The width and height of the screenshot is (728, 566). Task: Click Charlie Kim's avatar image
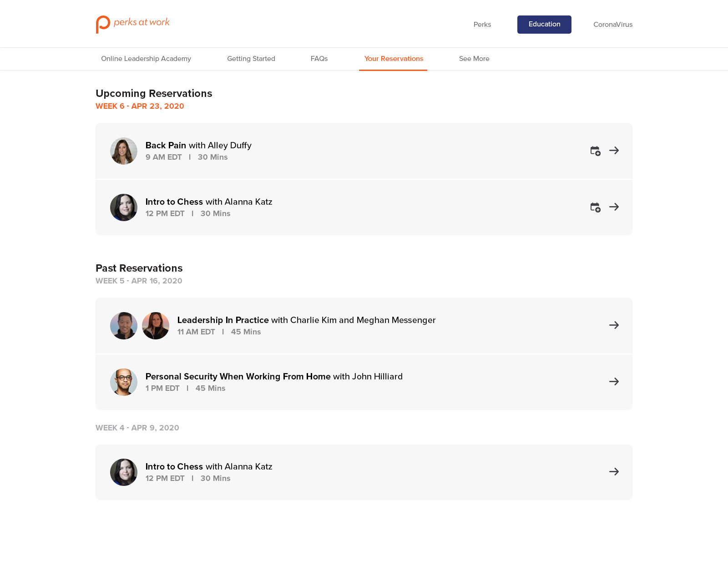[x=124, y=326]
